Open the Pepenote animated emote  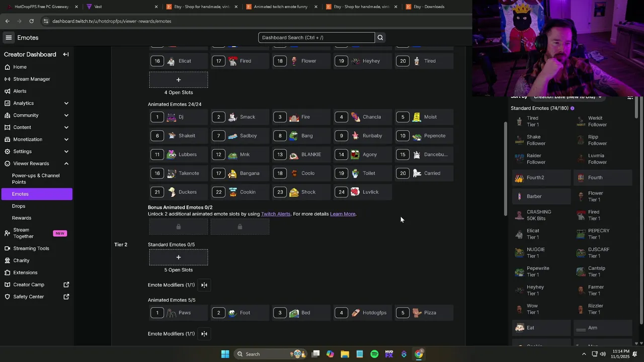(424, 136)
